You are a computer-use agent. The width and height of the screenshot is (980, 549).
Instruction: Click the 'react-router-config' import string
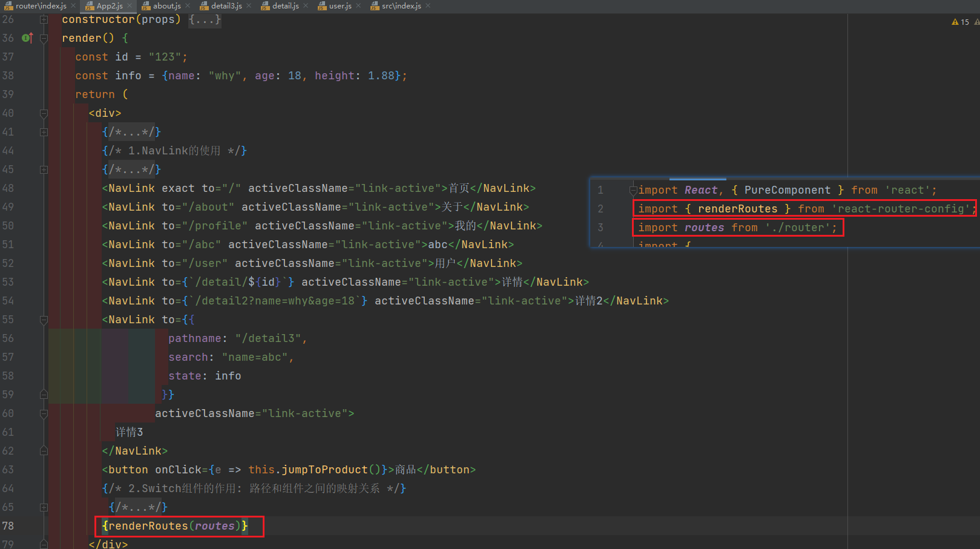coord(901,209)
